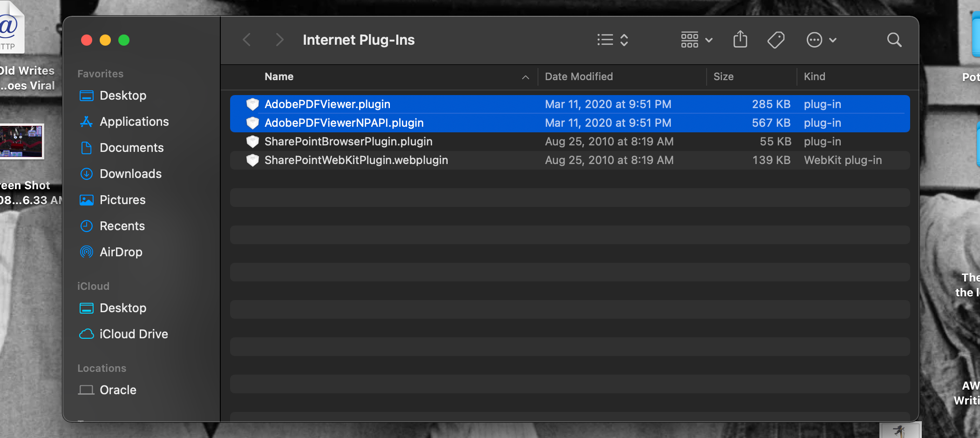The image size is (980, 438).
Task: Sort files by Date Modified column
Action: (x=578, y=76)
